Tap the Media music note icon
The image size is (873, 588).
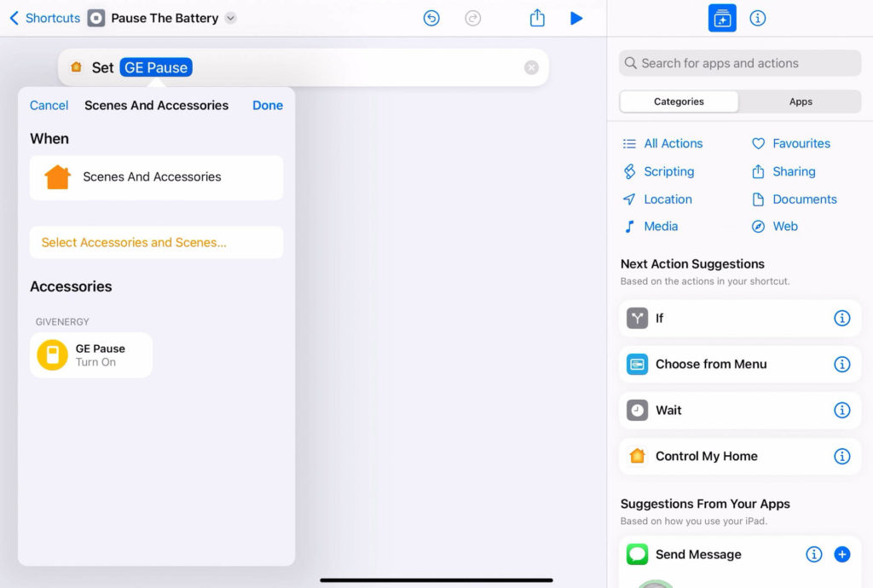[x=629, y=227]
